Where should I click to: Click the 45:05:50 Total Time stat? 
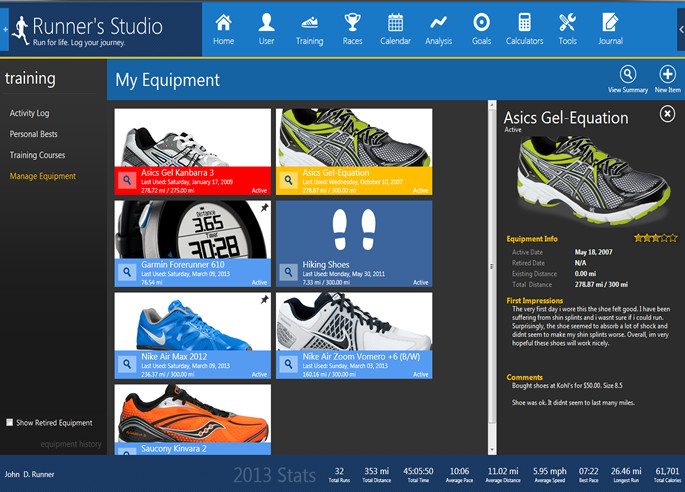[x=418, y=475]
